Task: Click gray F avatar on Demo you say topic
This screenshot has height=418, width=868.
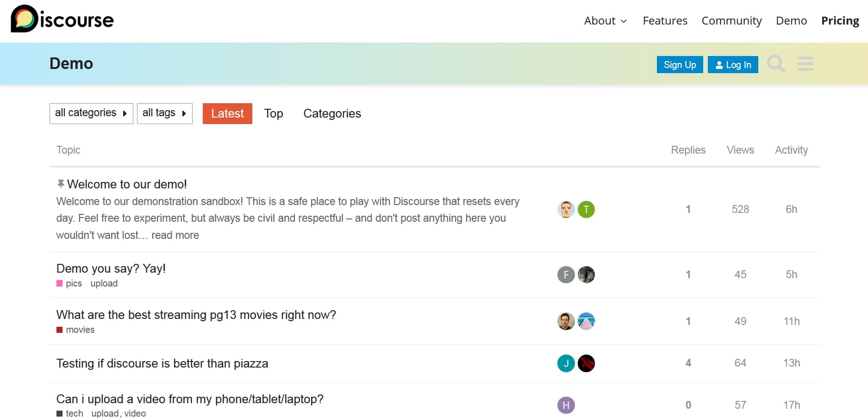Action: click(566, 275)
